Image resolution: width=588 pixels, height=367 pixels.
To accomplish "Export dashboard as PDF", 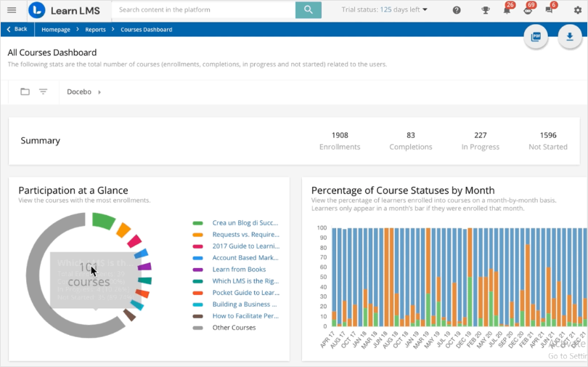I will click(536, 37).
